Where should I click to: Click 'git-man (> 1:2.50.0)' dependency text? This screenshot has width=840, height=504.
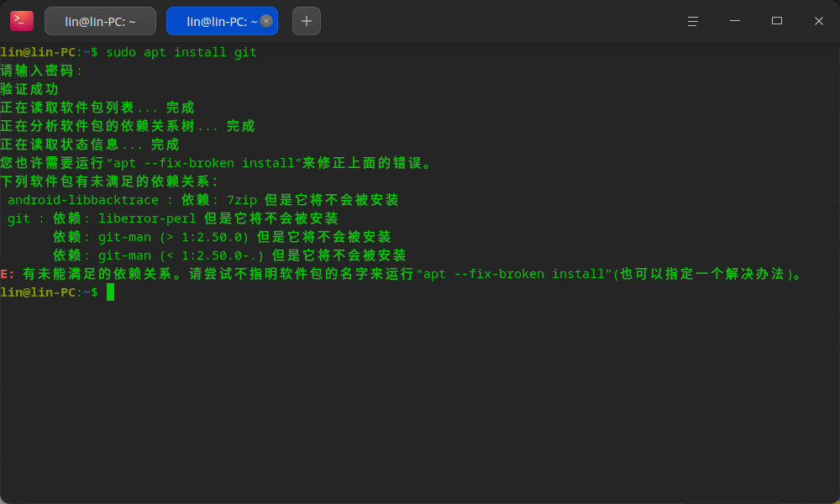coord(174,237)
